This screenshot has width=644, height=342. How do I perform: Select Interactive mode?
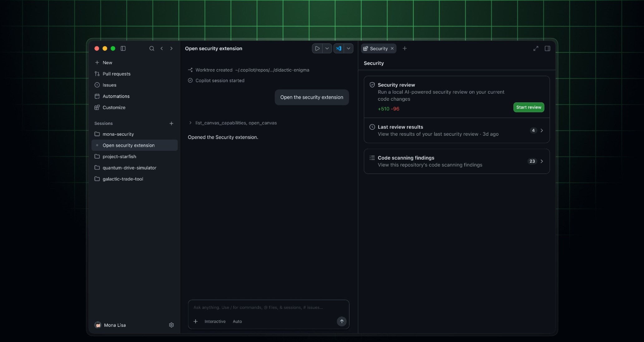pyautogui.click(x=215, y=321)
